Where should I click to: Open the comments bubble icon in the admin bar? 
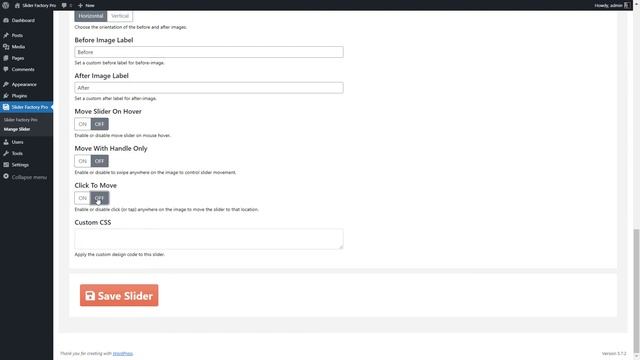point(64,5)
